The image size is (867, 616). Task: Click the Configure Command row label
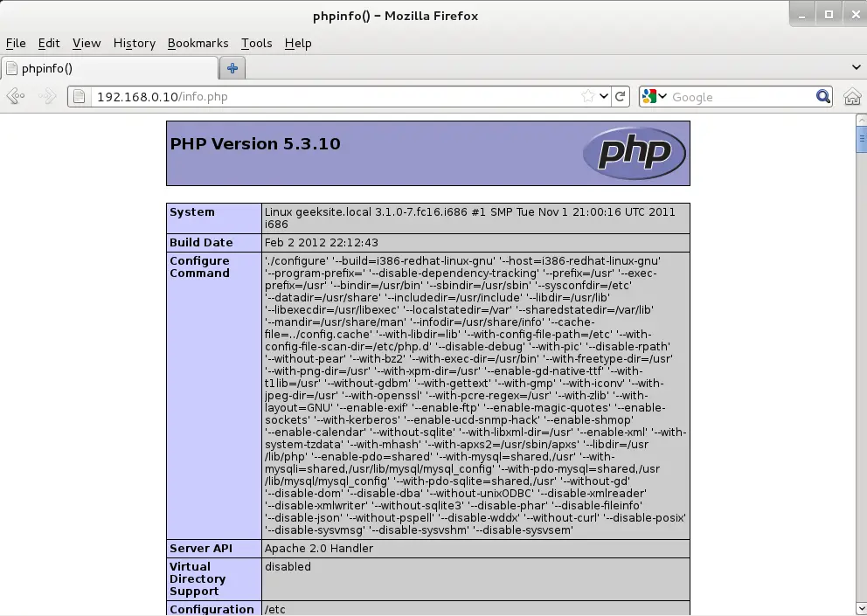click(199, 266)
